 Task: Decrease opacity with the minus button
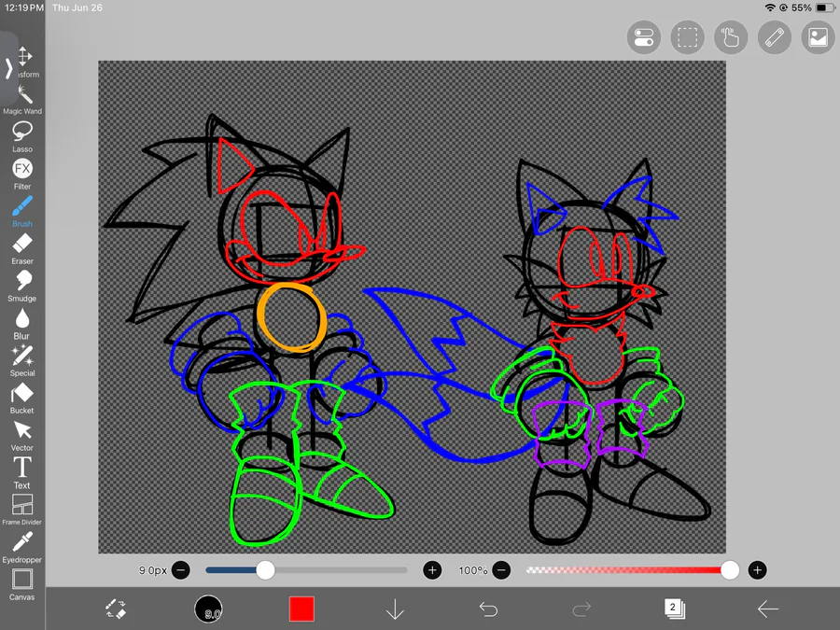click(501, 570)
